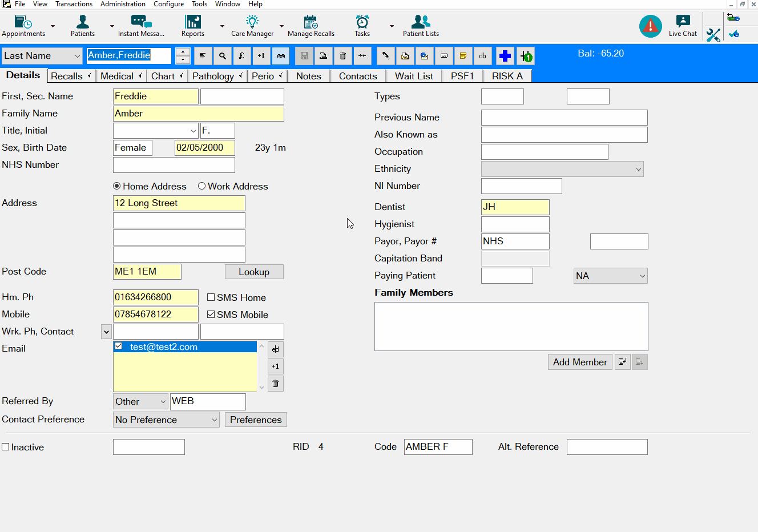Open Care Manager
Viewport: 758px width, 532px height.
252,26
